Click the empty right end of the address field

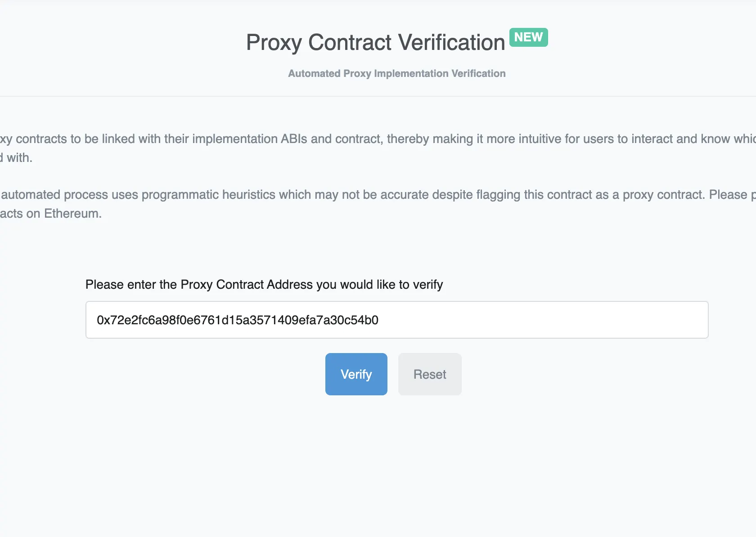[x=630, y=320]
